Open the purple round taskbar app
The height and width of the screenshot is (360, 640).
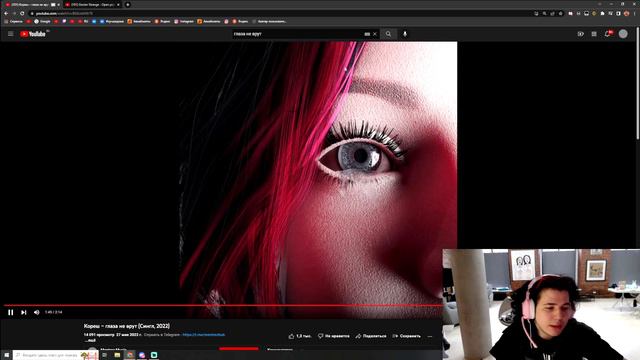[142, 355]
